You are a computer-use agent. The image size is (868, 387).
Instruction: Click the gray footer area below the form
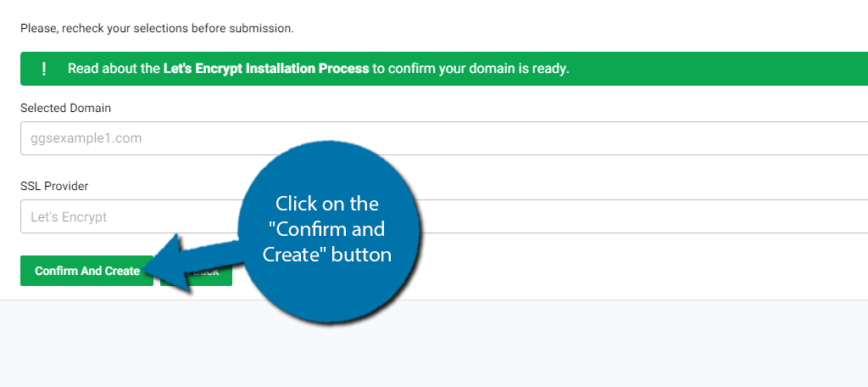coord(434,344)
